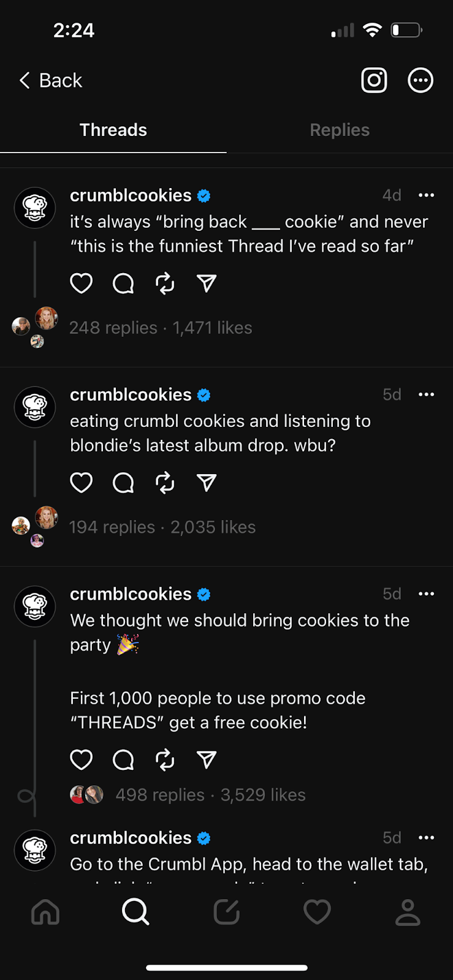453x980 pixels.
Task: Open Profile in bottom navigation bar
Action: click(x=408, y=912)
